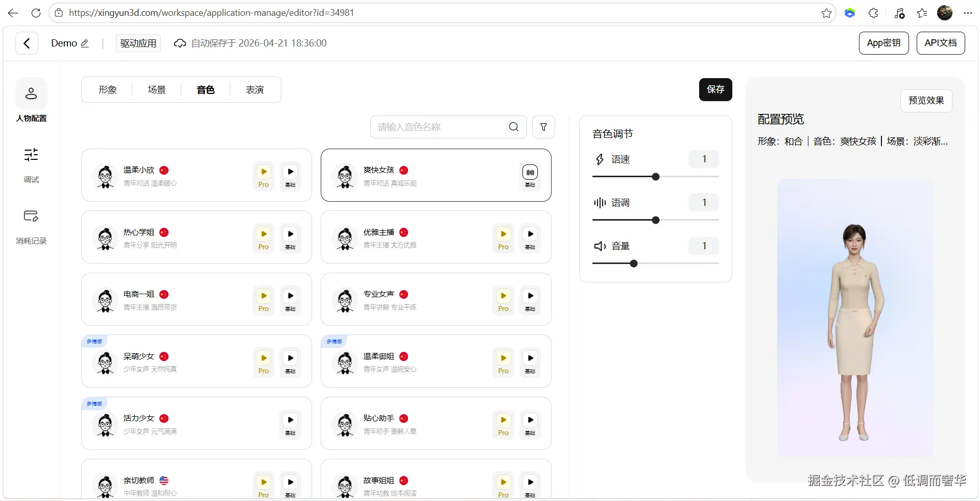Viewport: 980px width, 501px height.
Task: Go back using the app back arrow
Action: 27,43
